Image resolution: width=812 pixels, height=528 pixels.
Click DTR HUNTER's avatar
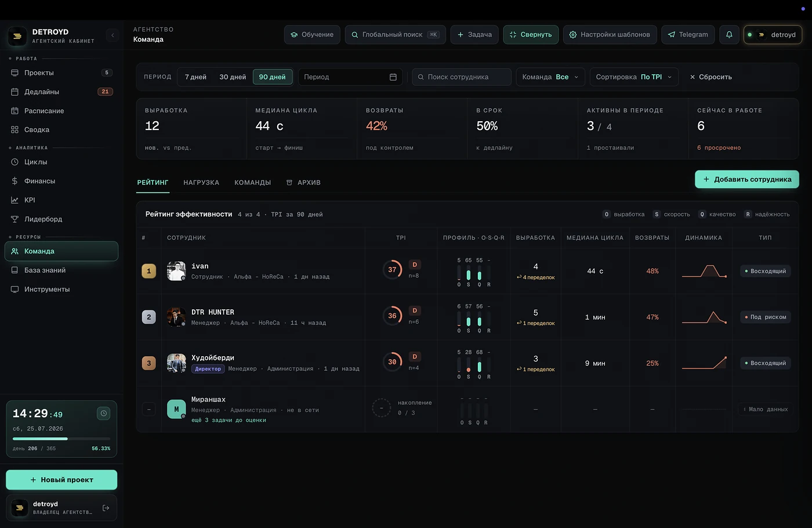pyautogui.click(x=176, y=317)
